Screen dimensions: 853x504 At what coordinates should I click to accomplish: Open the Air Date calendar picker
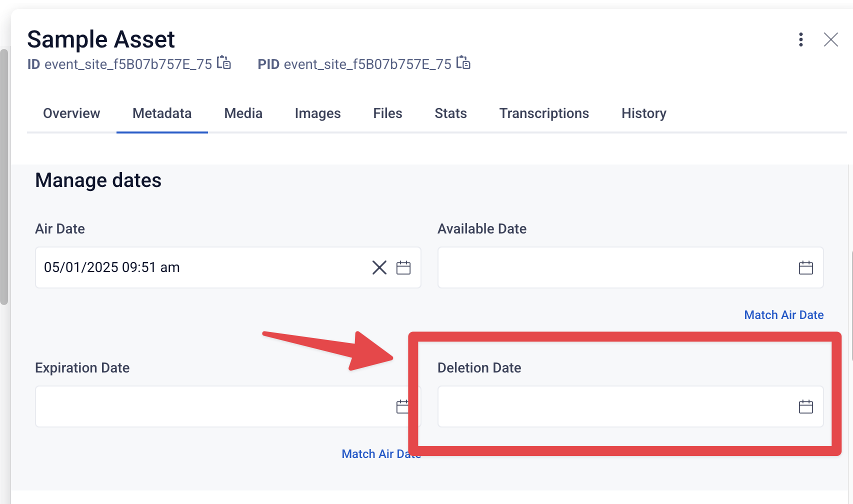coord(403,267)
